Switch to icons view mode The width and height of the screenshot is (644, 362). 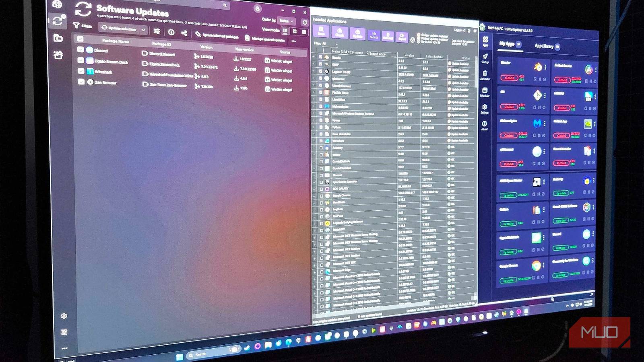click(304, 31)
